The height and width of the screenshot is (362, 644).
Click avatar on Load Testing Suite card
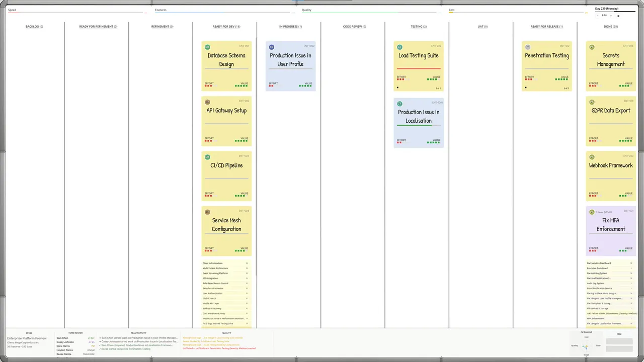click(399, 47)
